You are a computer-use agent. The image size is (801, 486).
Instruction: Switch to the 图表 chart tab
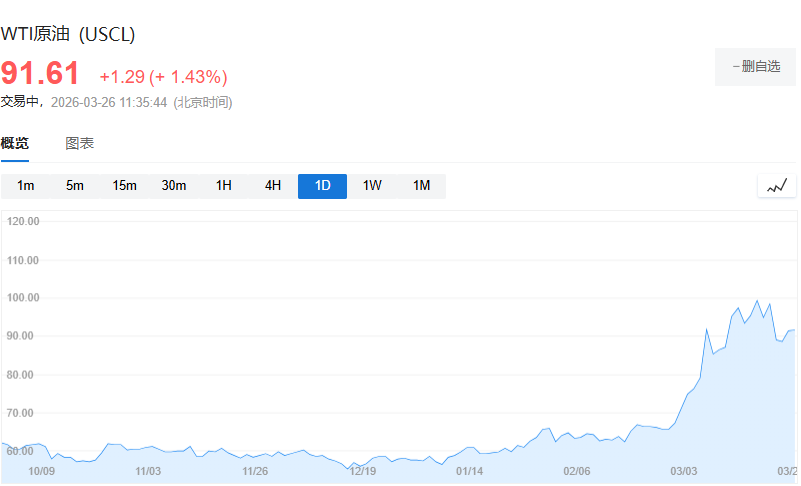click(x=80, y=144)
